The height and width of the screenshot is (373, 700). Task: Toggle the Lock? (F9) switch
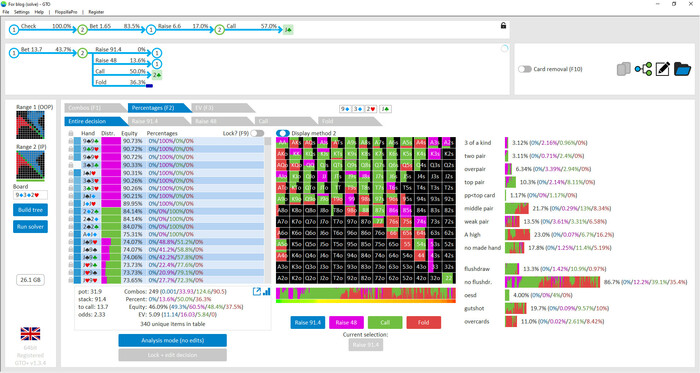click(x=257, y=133)
